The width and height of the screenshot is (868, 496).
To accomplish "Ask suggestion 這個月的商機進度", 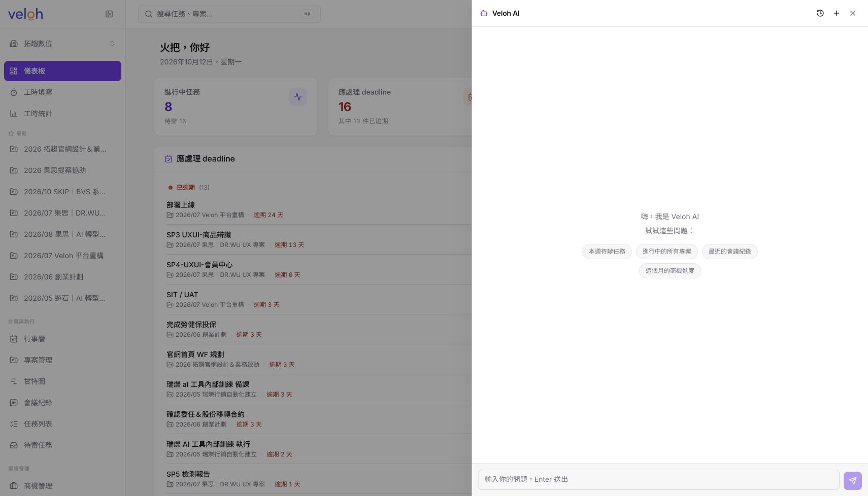I will tap(670, 271).
